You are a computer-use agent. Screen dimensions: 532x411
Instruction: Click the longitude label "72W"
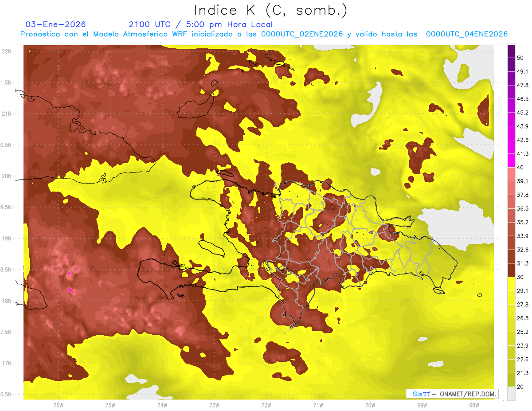pos(266,405)
